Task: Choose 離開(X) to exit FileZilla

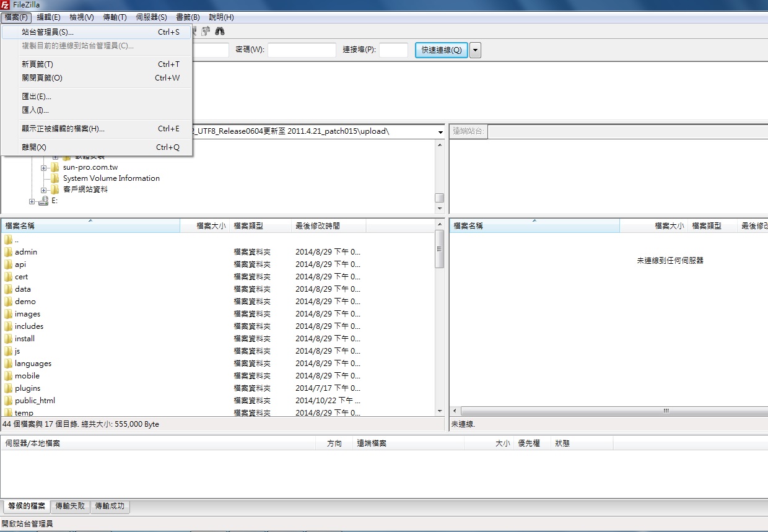Action: pos(97,147)
